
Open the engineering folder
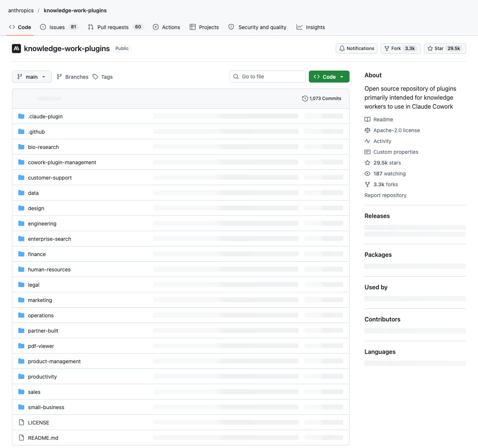pos(42,224)
